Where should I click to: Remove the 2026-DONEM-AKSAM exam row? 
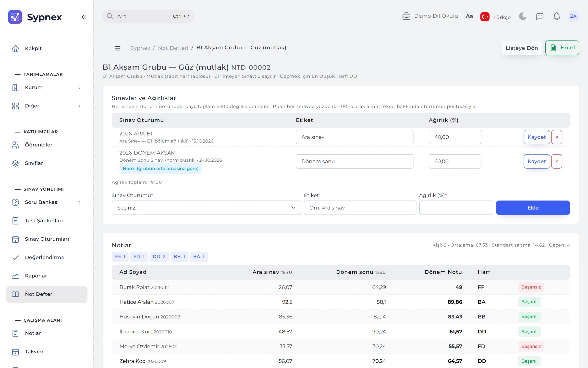pyautogui.click(x=557, y=161)
